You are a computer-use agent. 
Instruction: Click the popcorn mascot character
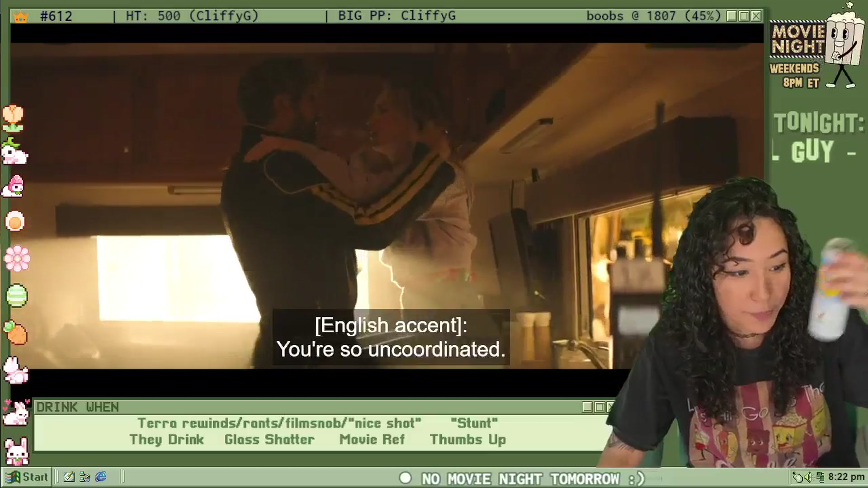tap(844, 45)
